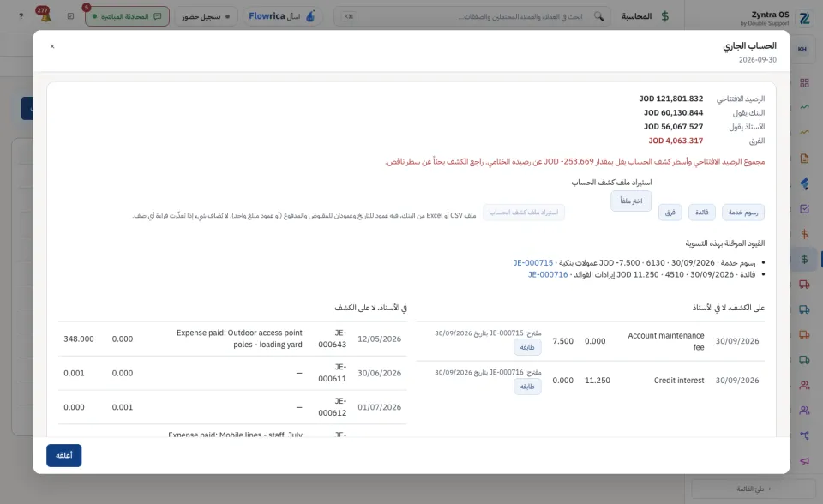Screen dimensions: 823x504
Task: Open the dashboard grid icon in sidebar
Action: click(804, 83)
